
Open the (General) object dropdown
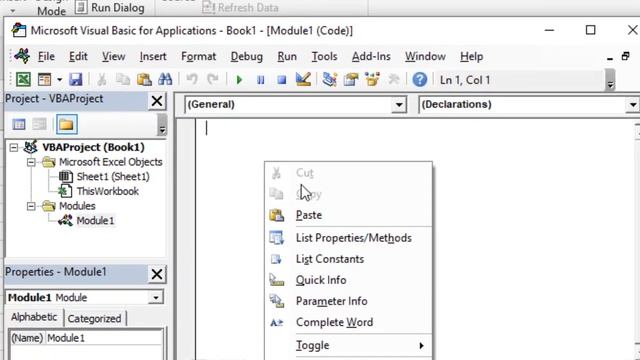pos(398,105)
